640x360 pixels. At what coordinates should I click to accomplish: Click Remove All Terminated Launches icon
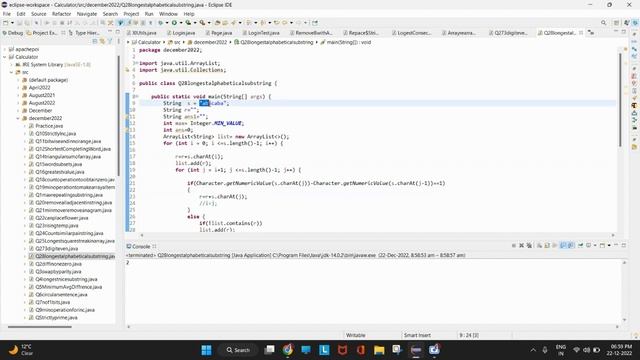point(529,245)
